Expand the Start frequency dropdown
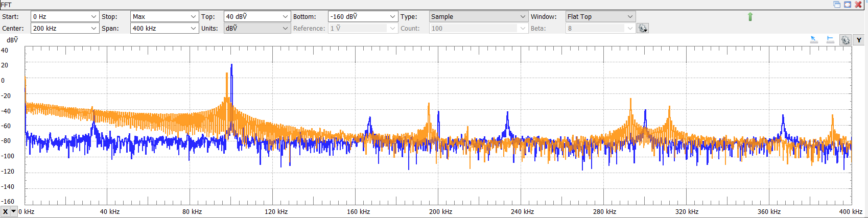The width and height of the screenshot is (868, 218). point(93,17)
